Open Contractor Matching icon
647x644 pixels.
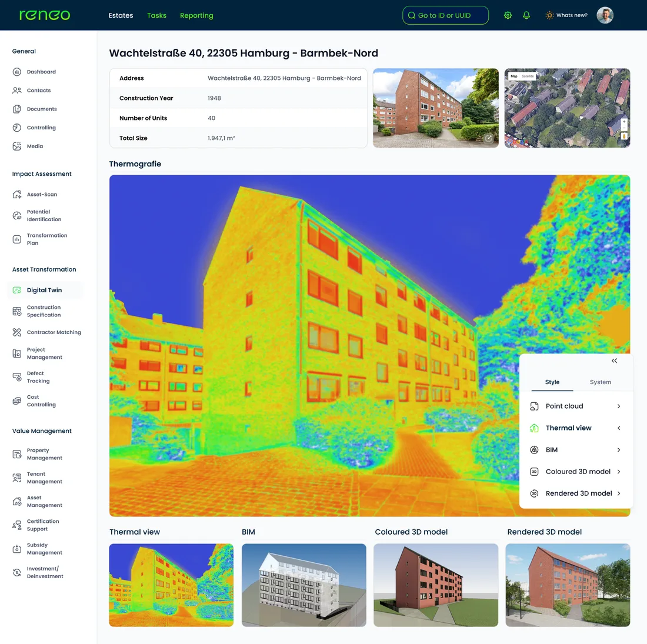tap(17, 332)
